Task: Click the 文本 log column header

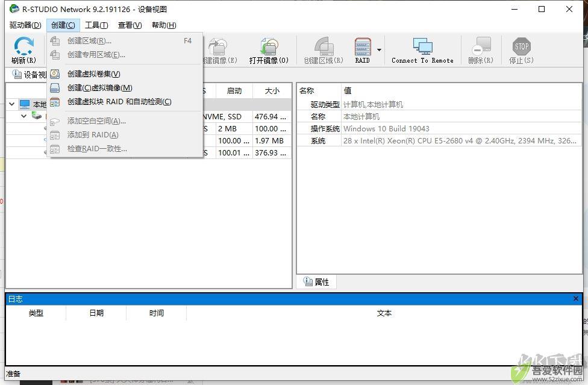Action: pos(384,313)
